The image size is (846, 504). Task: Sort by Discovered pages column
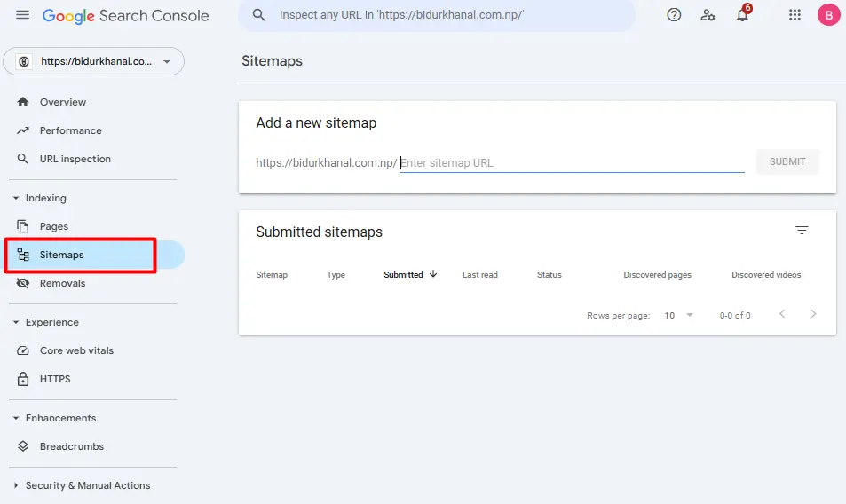coord(657,275)
